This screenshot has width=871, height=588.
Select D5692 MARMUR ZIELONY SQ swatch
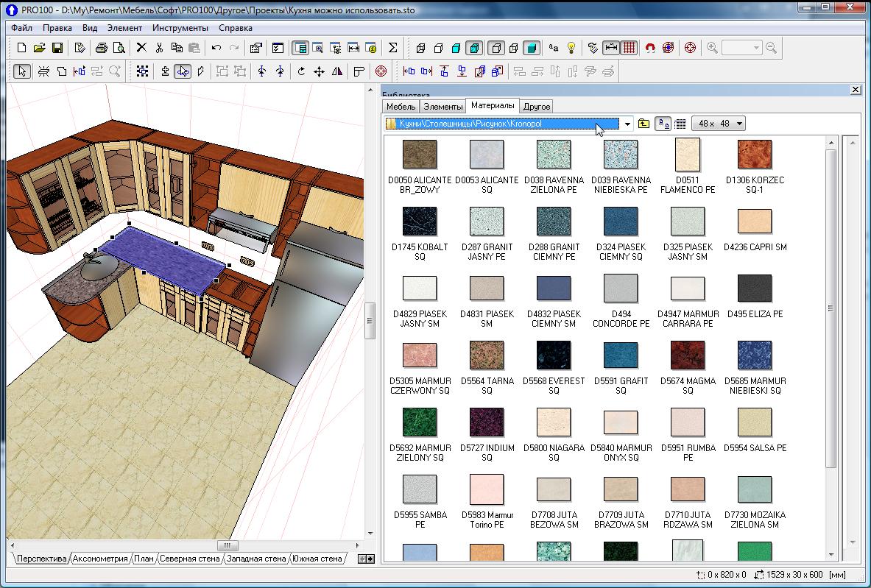pyautogui.click(x=420, y=422)
